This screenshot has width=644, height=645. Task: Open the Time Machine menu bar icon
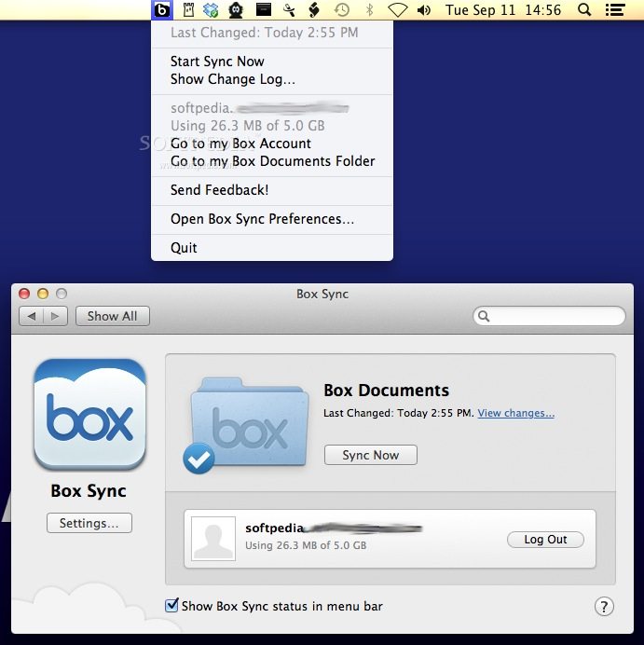[x=341, y=10]
